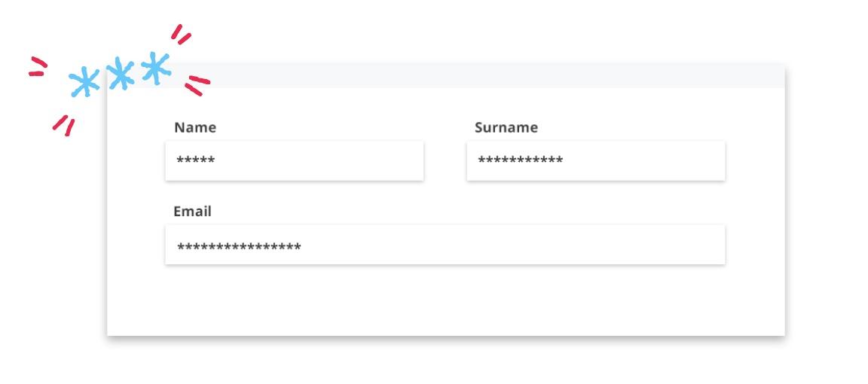This screenshot has height=384, width=868.
Task: Click the middle blue asterisk illustration
Action: (x=120, y=74)
